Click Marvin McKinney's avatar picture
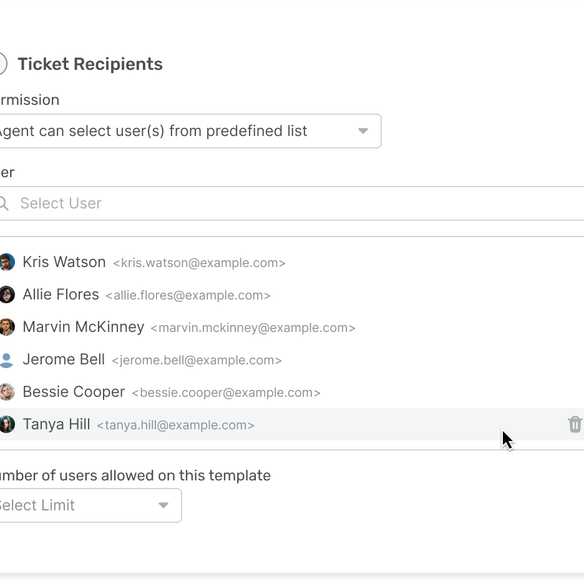584x584 pixels. pos(7,327)
